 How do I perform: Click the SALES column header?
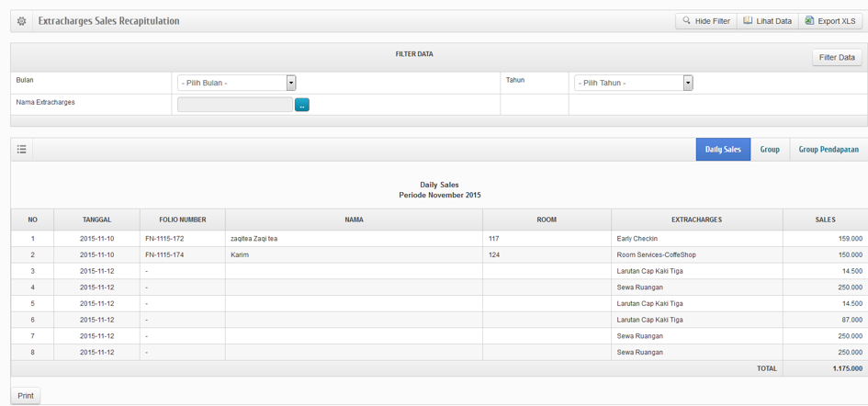(x=825, y=220)
